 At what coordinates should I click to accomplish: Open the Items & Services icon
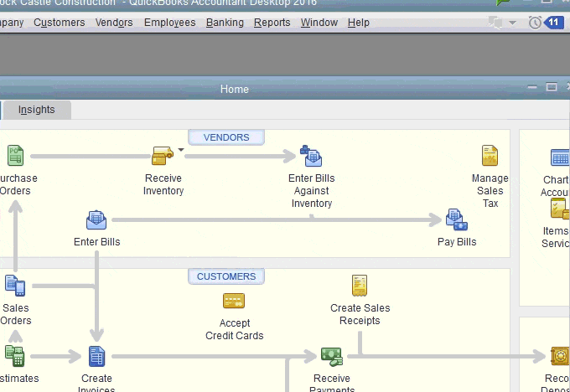[560, 209]
